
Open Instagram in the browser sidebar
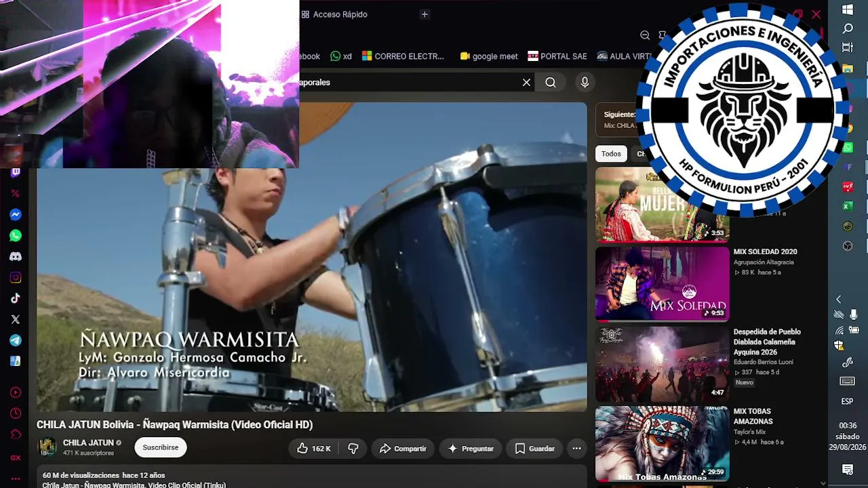16,278
